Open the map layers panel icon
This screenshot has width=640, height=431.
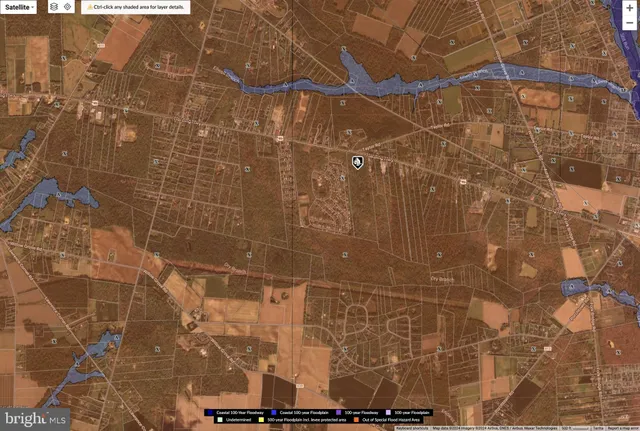pyautogui.click(x=54, y=7)
